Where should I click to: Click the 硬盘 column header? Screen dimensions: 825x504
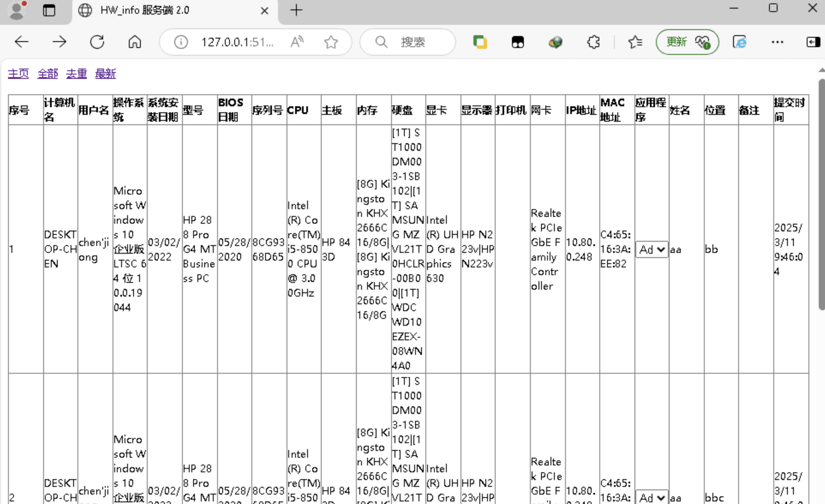(x=408, y=110)
